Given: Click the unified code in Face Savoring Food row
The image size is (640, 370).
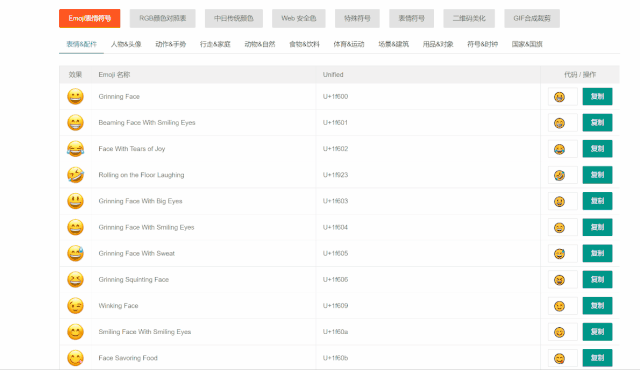Looking at the screenshot, I should (335, 358).
